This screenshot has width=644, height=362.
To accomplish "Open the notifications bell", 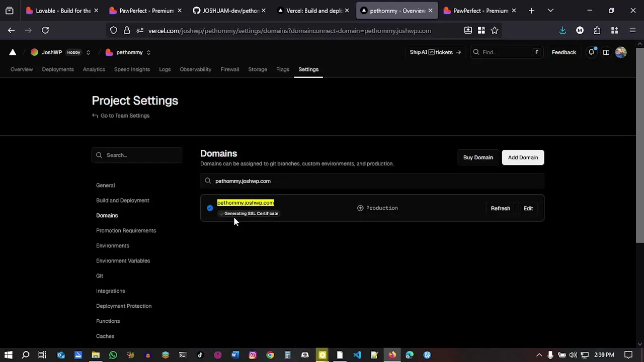I will click(x=592, y=52).
